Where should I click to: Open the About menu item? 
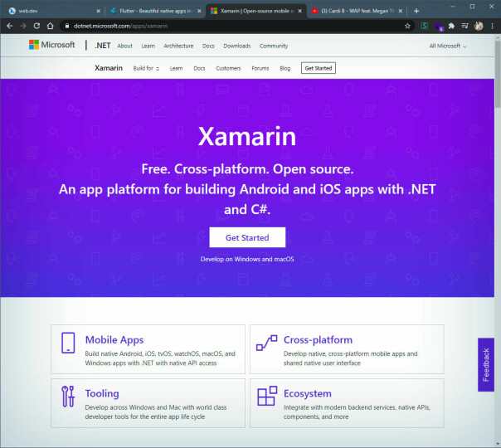point(124,46)
